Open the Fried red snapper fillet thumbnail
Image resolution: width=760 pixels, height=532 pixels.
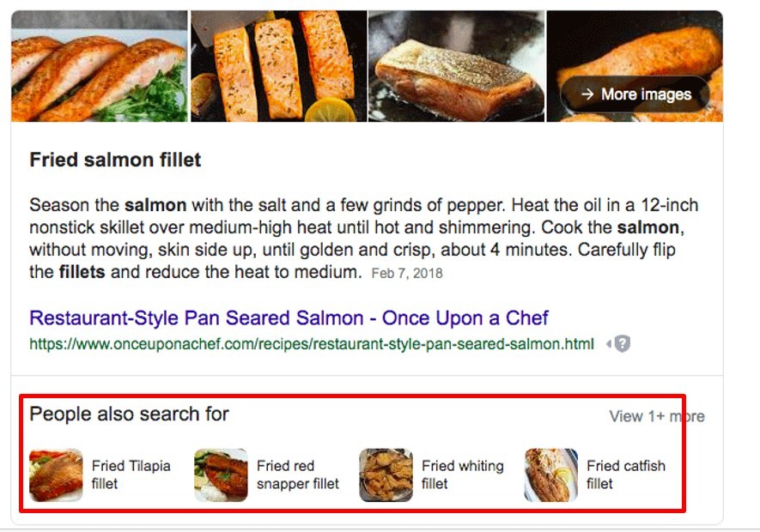[x=221, y=475]
